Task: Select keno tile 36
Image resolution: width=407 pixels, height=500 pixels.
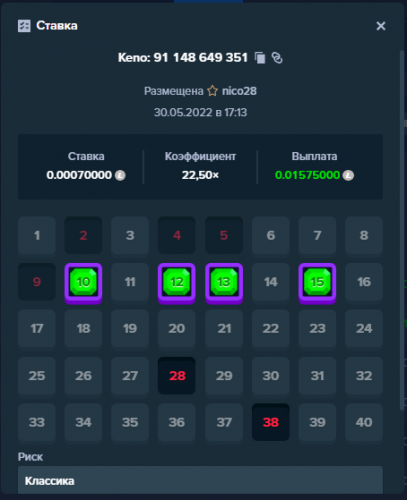Action: (x=177, y=423)
